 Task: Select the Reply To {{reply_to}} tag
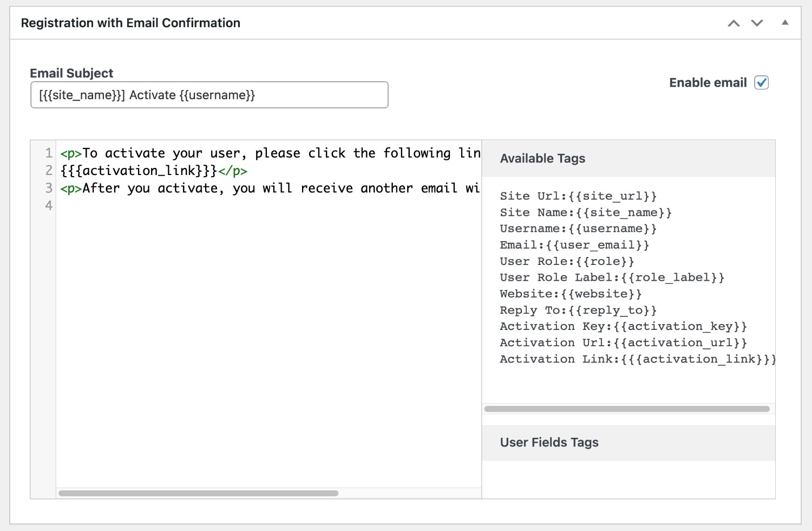click(x=578, y=310)
